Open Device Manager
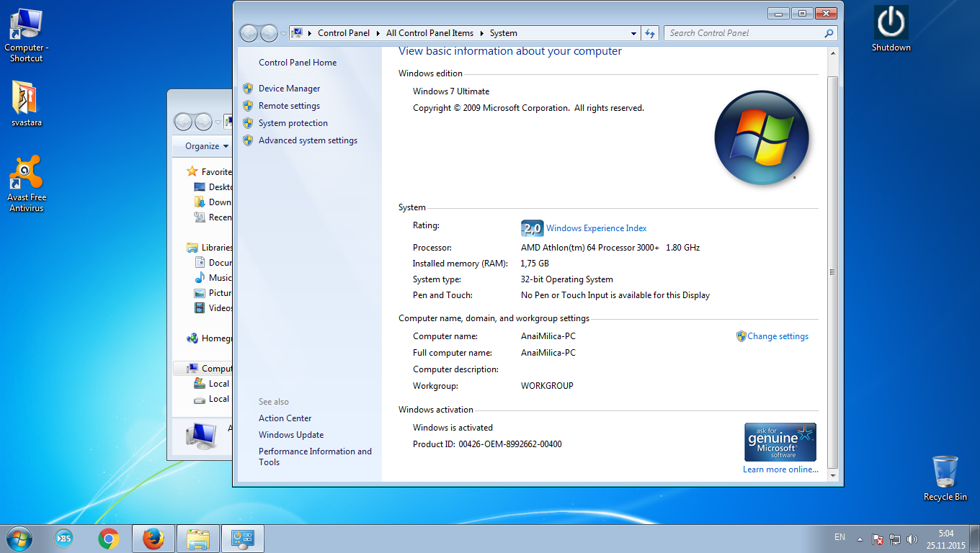 pos(290,89)
